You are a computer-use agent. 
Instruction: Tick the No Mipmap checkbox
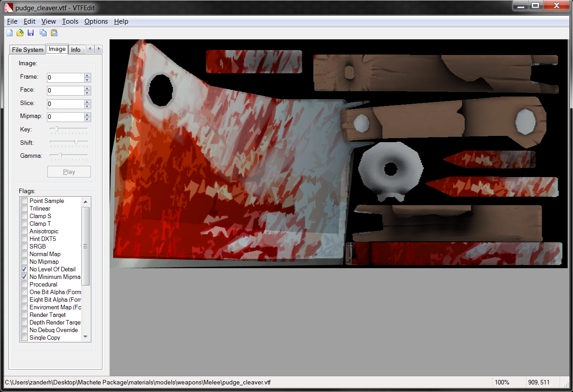(x=24, y=262)
